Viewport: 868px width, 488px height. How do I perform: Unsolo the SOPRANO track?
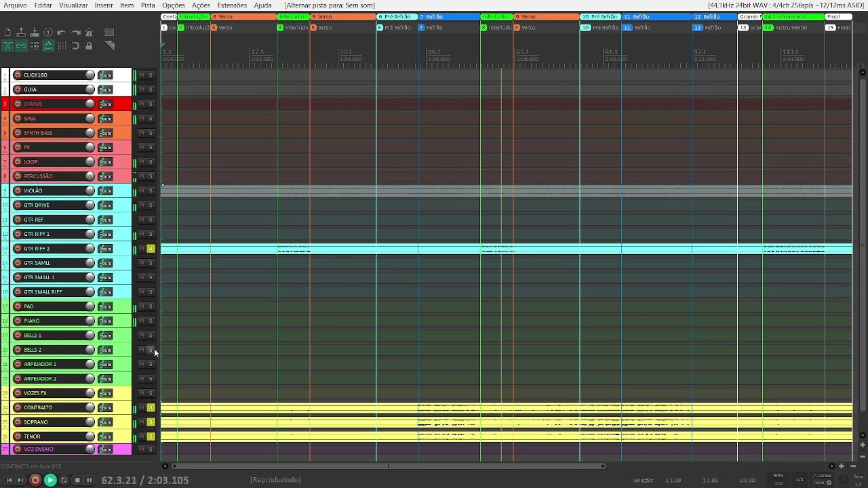[151, 422]
